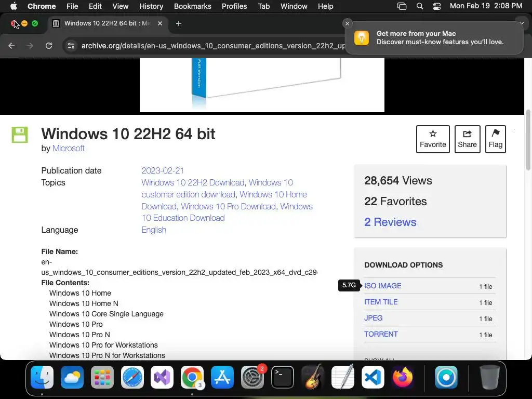
Task: Open the 2 Reviews link
Action: click(390, 222)
